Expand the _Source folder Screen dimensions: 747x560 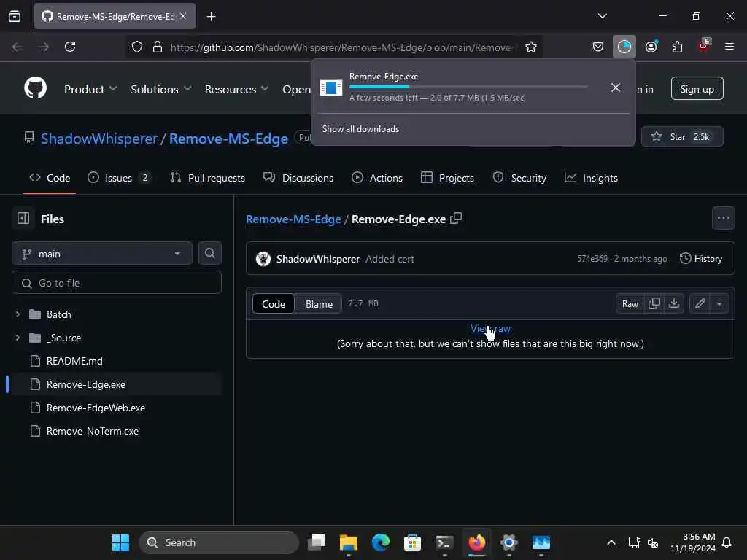coord(18,338)
